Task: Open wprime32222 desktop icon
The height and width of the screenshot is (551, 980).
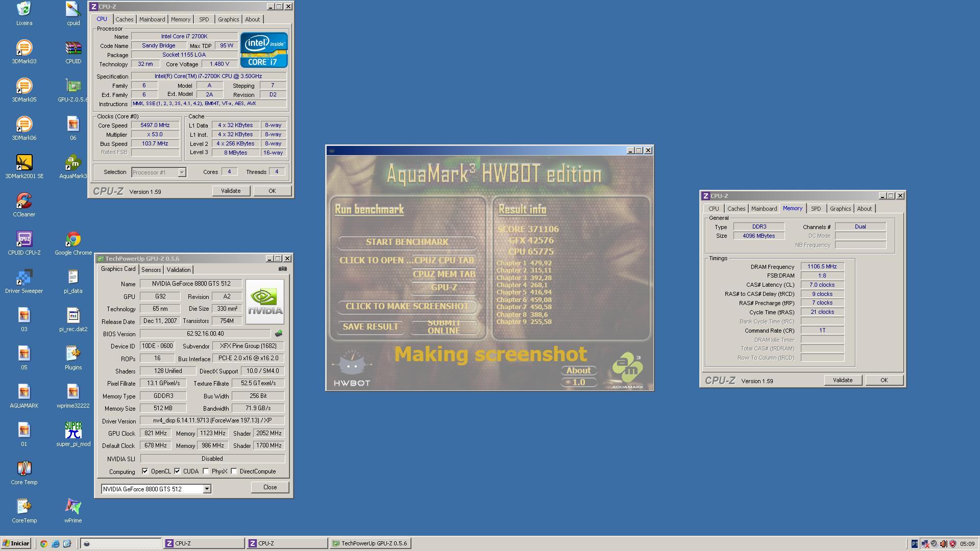Action: pyautogui.click(x=73, y=395)
